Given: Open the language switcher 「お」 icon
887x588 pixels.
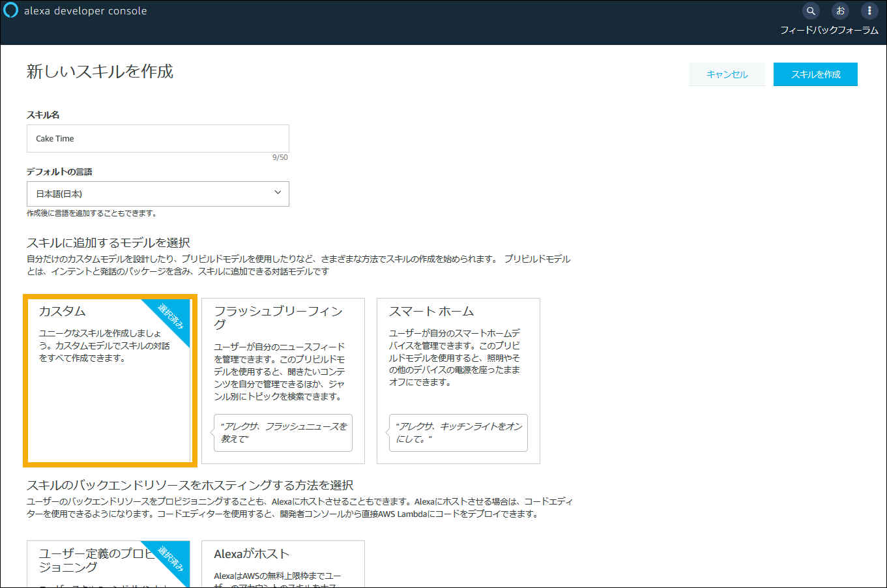Looking at the screenshot, I should [x=840, y=10].
